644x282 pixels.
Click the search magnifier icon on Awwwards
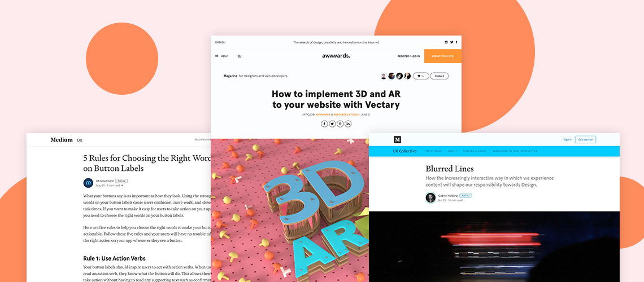[x=239, y=56]
